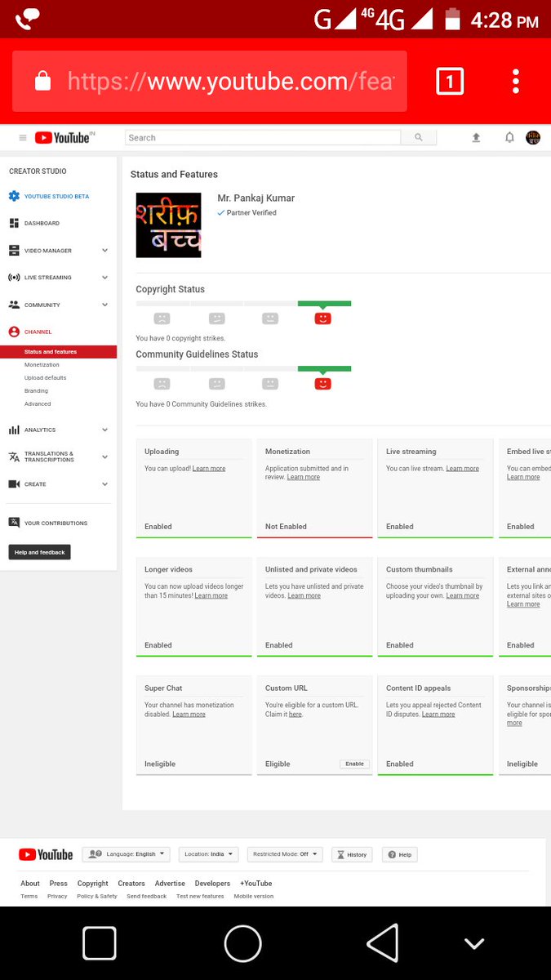Click Enable button for Custom URL
Screen dimensions: 551x980
pos(354,764)
